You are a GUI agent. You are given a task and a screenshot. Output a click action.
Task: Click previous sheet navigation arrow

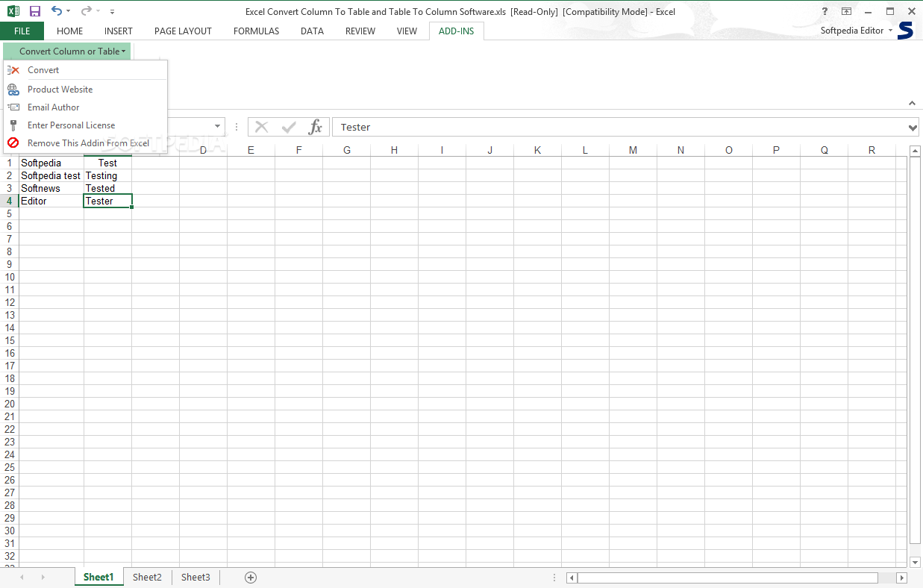[22, 578]
